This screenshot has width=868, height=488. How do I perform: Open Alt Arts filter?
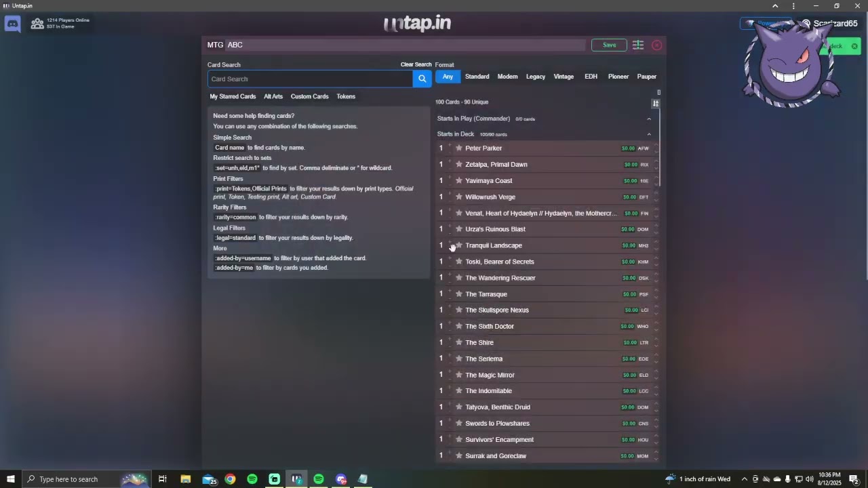point(273,96)
